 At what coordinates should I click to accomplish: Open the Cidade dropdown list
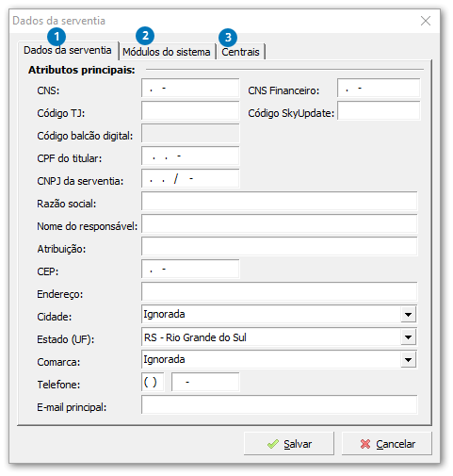(x=408, y=315)
